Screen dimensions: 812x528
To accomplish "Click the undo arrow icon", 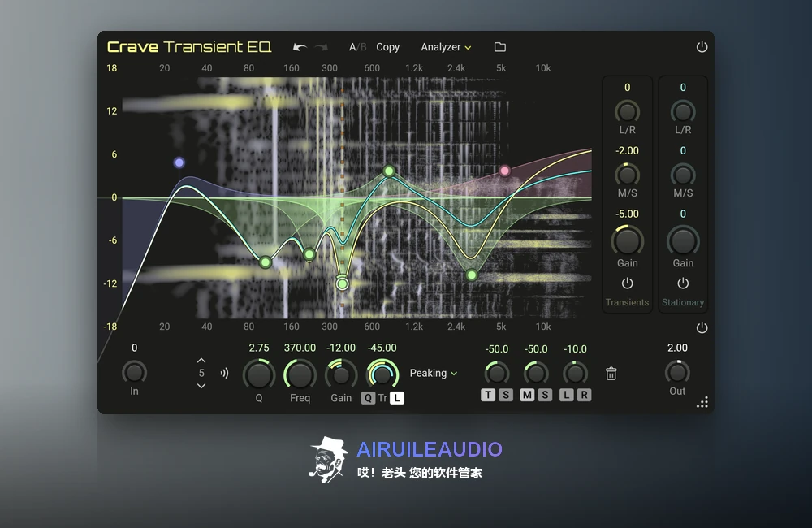I will pos(300,47).
